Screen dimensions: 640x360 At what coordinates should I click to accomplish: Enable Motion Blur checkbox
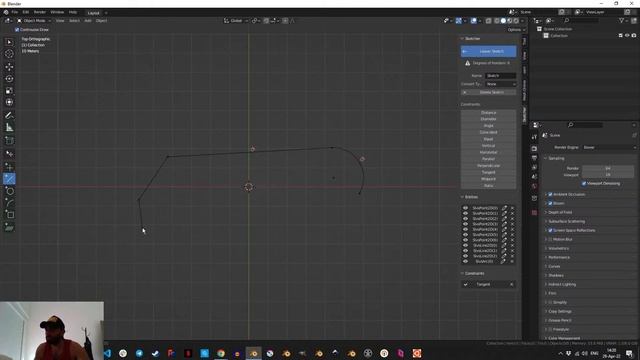click(x=550, y=239)
